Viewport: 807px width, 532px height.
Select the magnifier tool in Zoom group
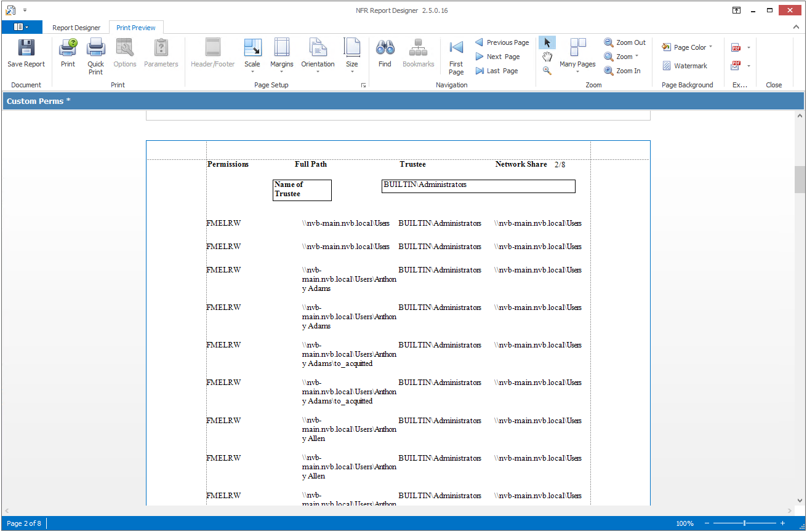[x=547, y=71]
